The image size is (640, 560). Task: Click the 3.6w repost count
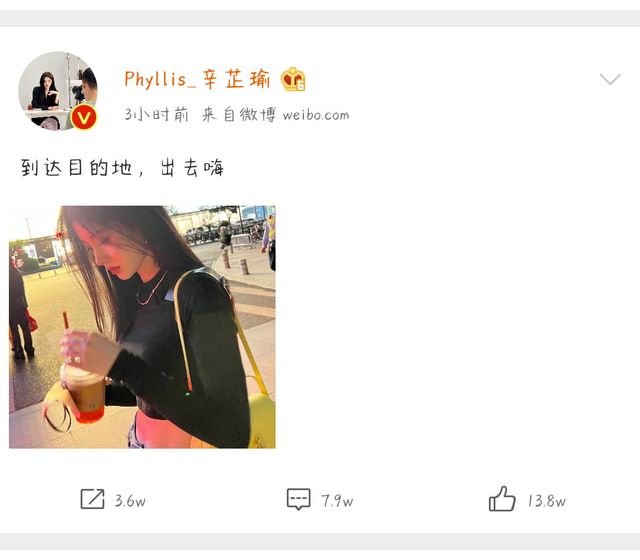click(130, 501)
